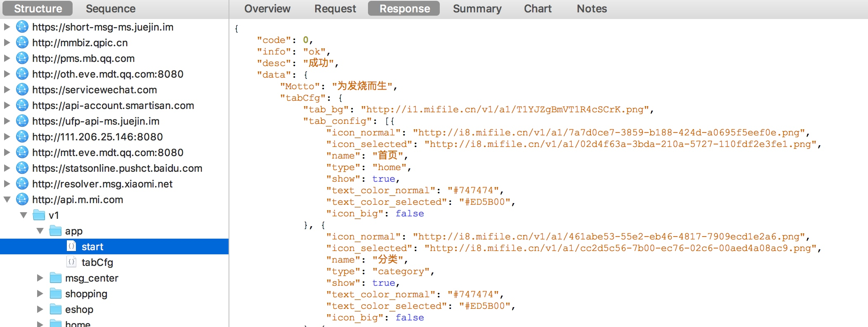
Task: Click the shopping folder icon
Action: pyautogui.click(x=55, y=294)
